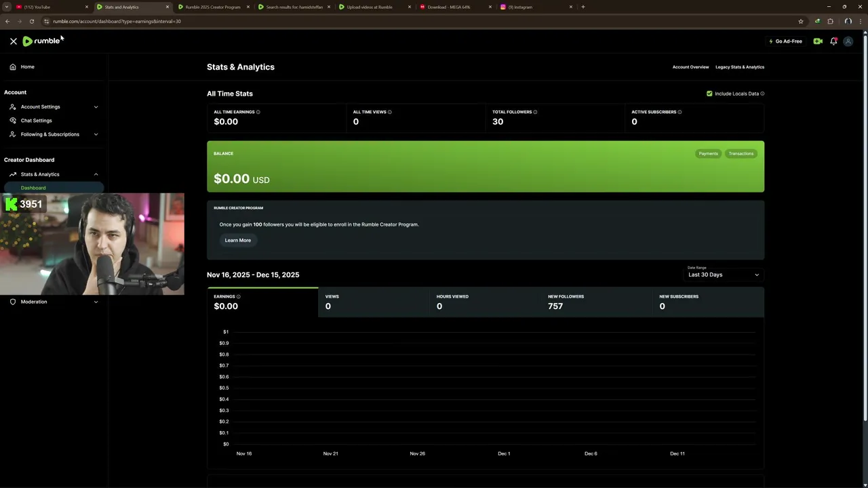
Task: Open the Chrome three-dot menu
Action: pyautogui.click(x=861, y=21)
